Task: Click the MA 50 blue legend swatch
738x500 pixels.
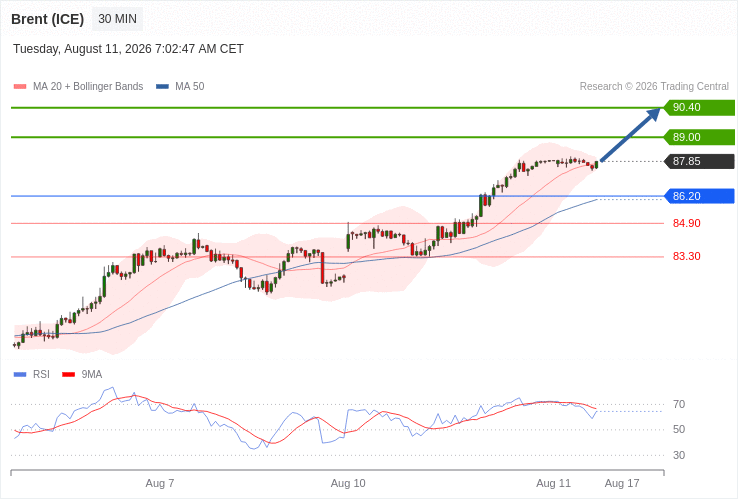Action: 162,87
